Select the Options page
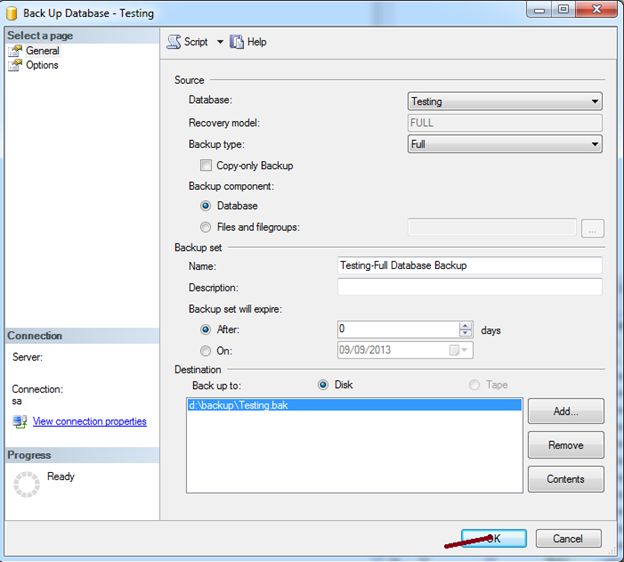This screenshot has width=624, height=562. coord(42,65)
